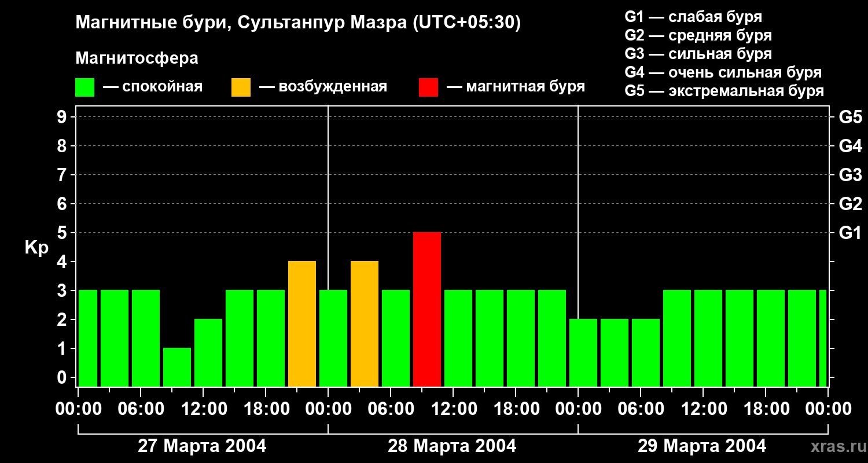The height and width of the screenshot is (463, 868).
Task: Click the orange 'возбужденная' legend swatch
Action: click(241, 87)
